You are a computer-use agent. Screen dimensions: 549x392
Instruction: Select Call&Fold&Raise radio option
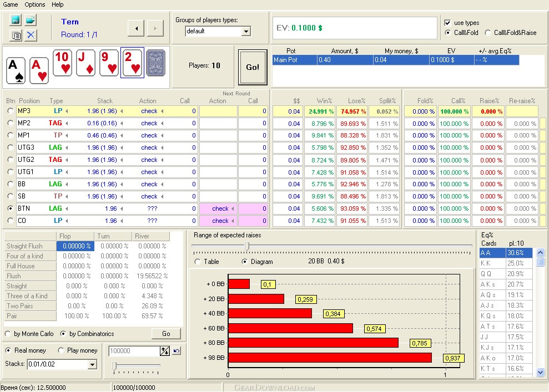(x=488, y=33)
